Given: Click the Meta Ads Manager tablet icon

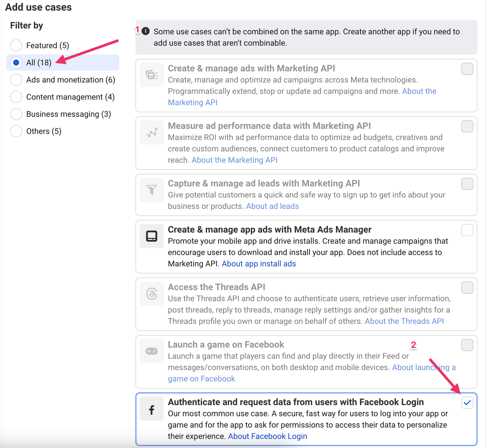Looking at the screenshot, I should (x=152, y=236).
